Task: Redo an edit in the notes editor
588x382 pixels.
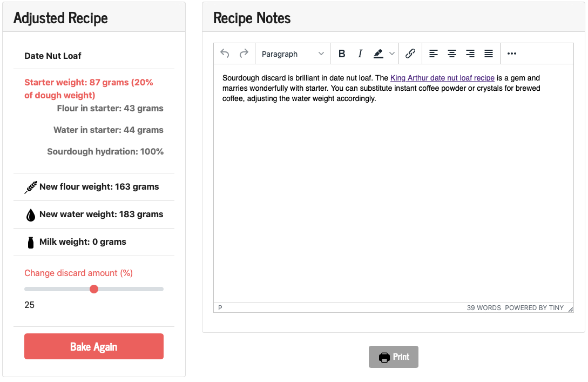Action: coord(243,53)
